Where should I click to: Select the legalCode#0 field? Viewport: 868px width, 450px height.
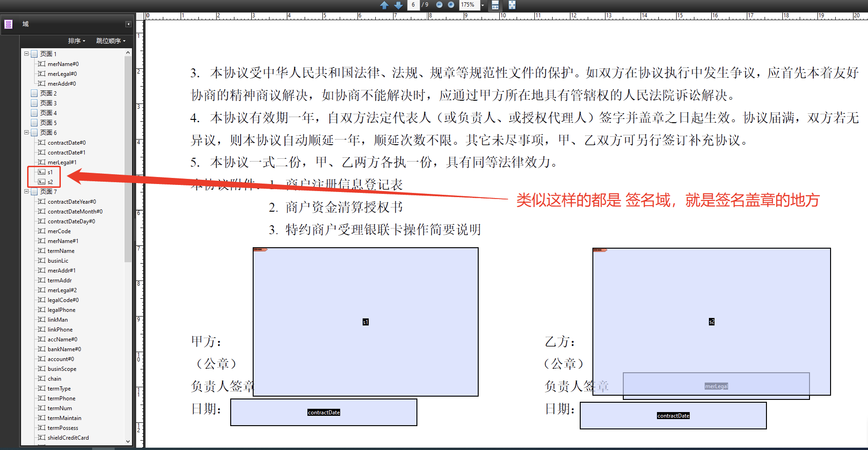coord(63,300)
